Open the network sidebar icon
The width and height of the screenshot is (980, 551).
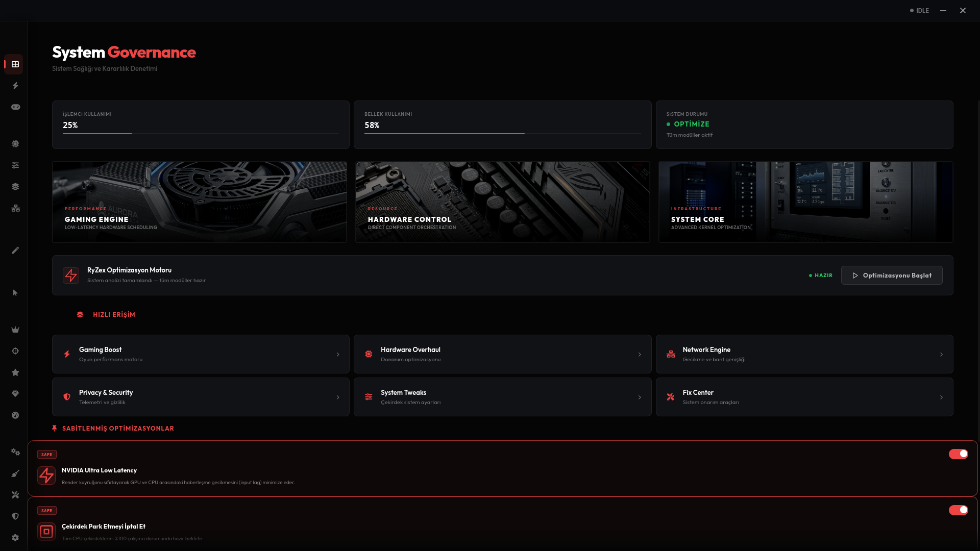pos(15,208)
